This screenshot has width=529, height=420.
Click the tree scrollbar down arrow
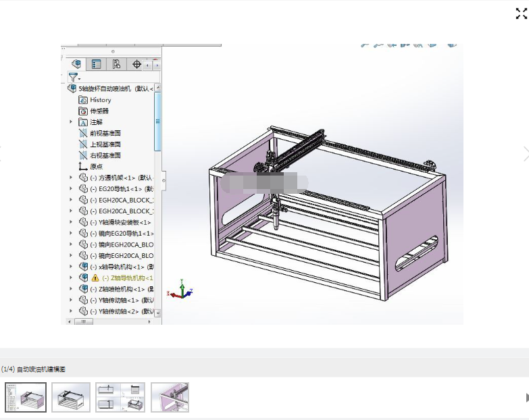pyautogui.click(x=157, y=313)
